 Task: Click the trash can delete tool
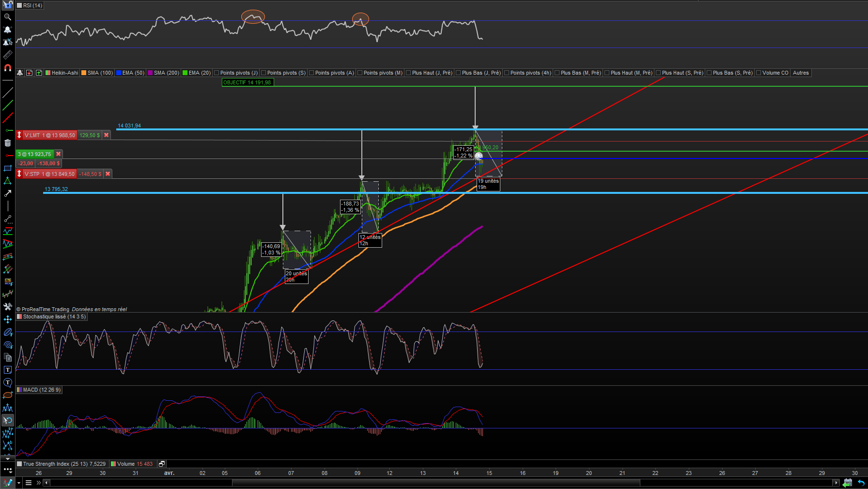7,143
